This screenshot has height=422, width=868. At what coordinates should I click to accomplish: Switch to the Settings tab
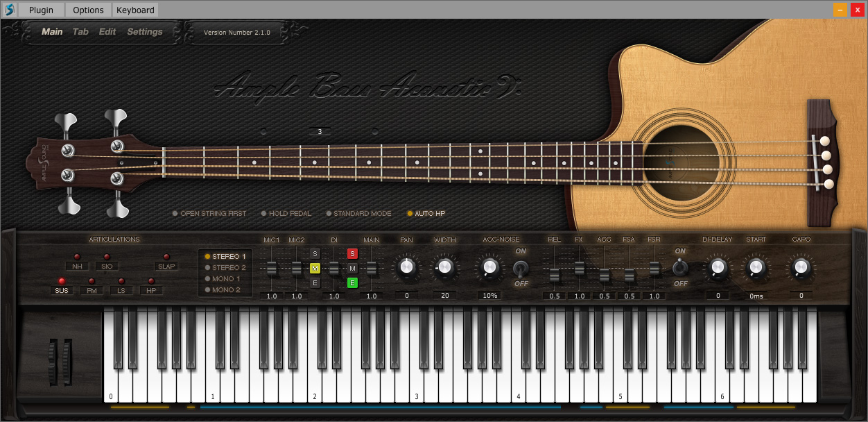[144, 32]
